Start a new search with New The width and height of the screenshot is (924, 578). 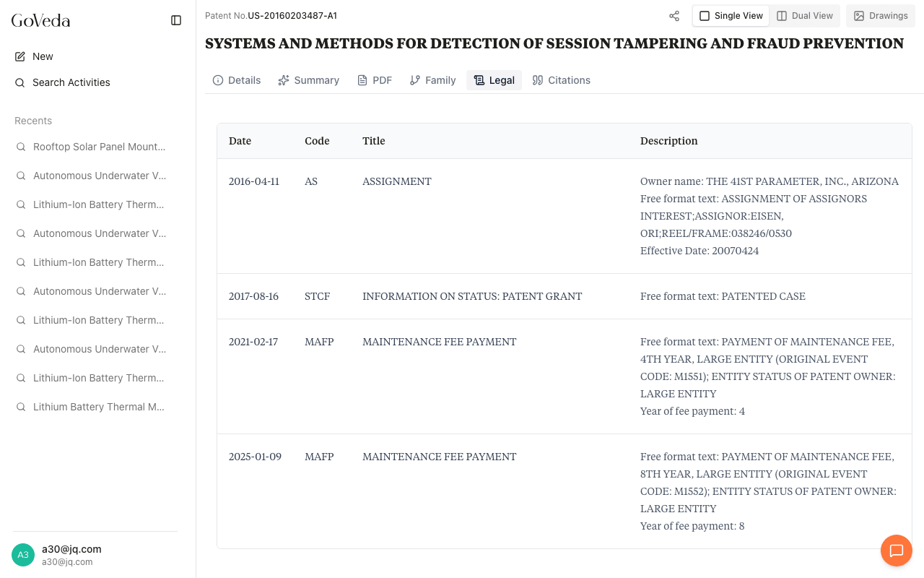click(x=43, y=56)
